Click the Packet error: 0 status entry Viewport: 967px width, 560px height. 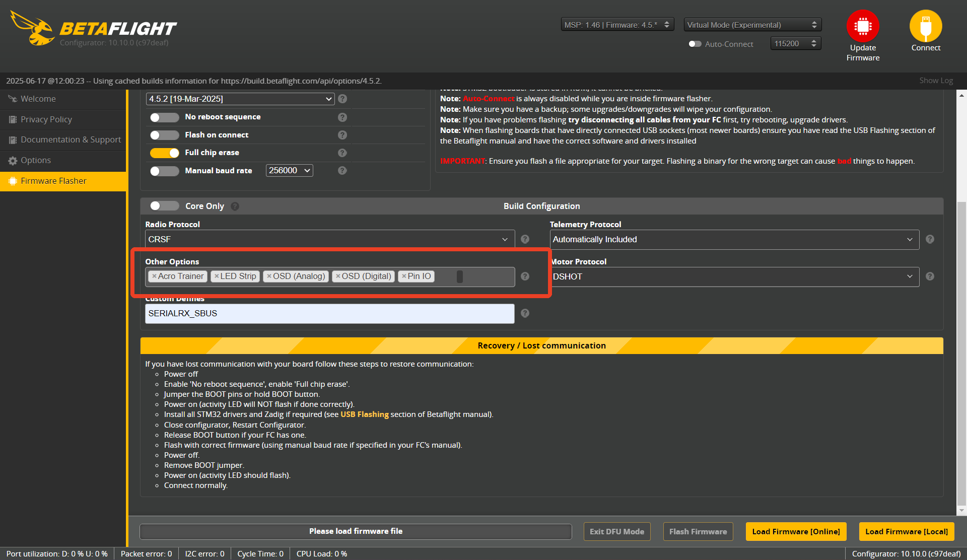tap(147, 553)
